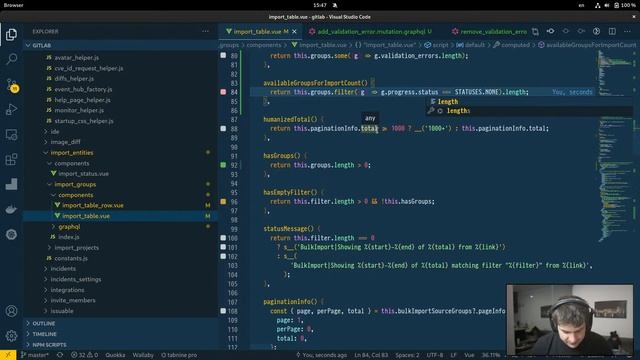Expand the graphql folder
This screenshot has height=360, width=640.
[121, 227]
